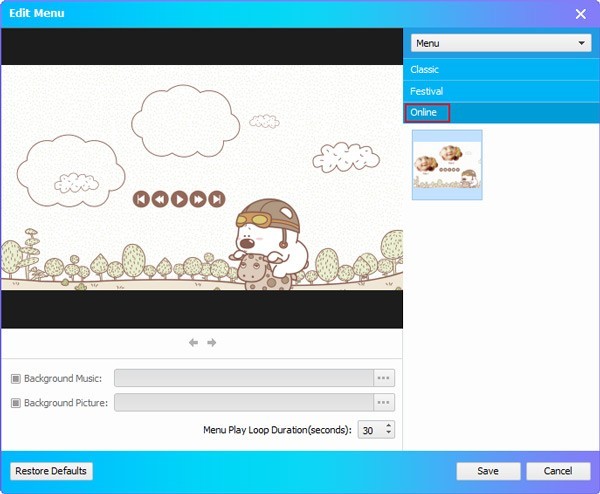Browse for a background music file

pos(384,378)
